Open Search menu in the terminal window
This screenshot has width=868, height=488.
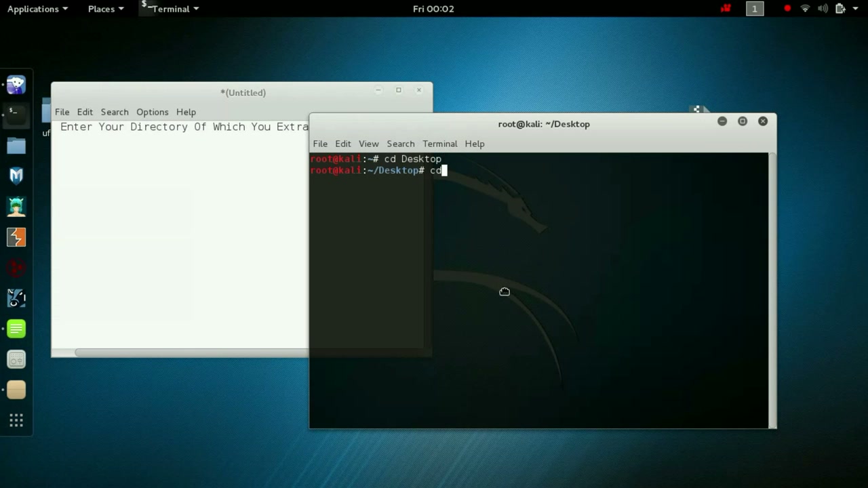pos(400,144)
